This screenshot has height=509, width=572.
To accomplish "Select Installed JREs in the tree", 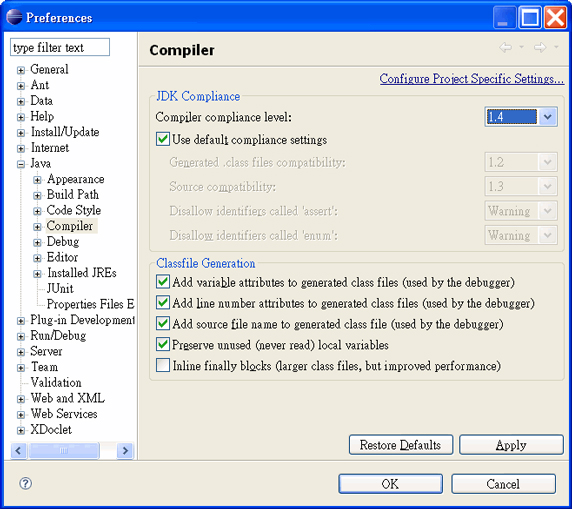I will [x=82, y=273].
